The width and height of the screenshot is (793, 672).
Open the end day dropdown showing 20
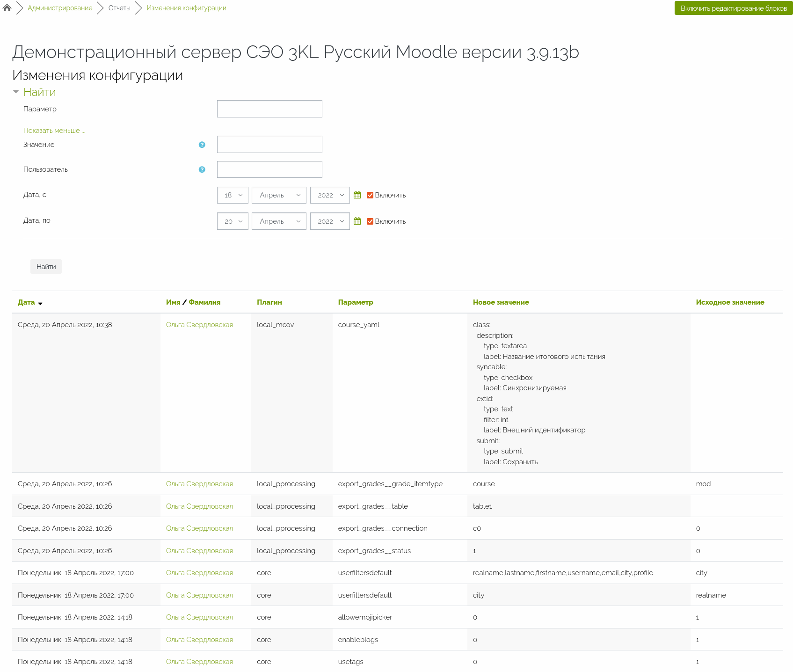[x=233, y=221]
